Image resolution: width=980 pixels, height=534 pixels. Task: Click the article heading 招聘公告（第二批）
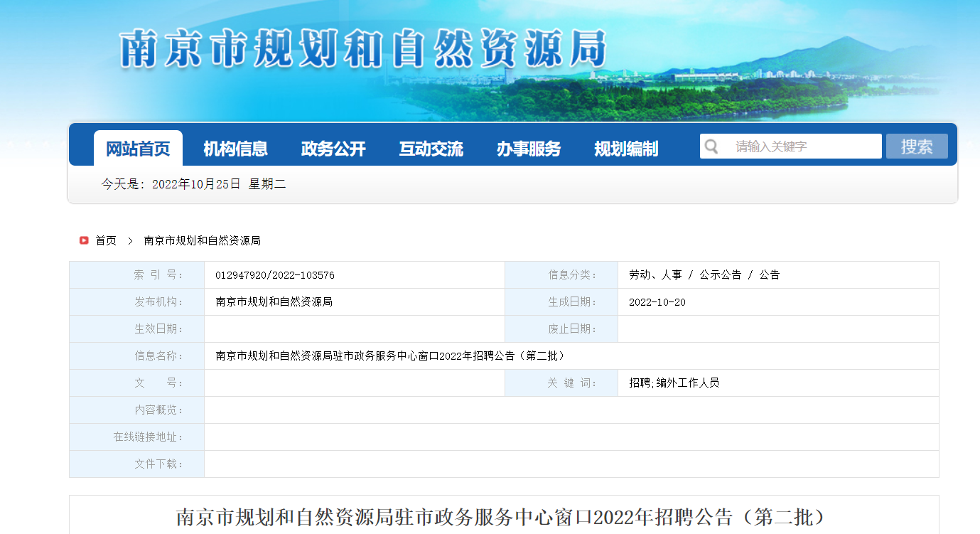[x=503, y=517]
